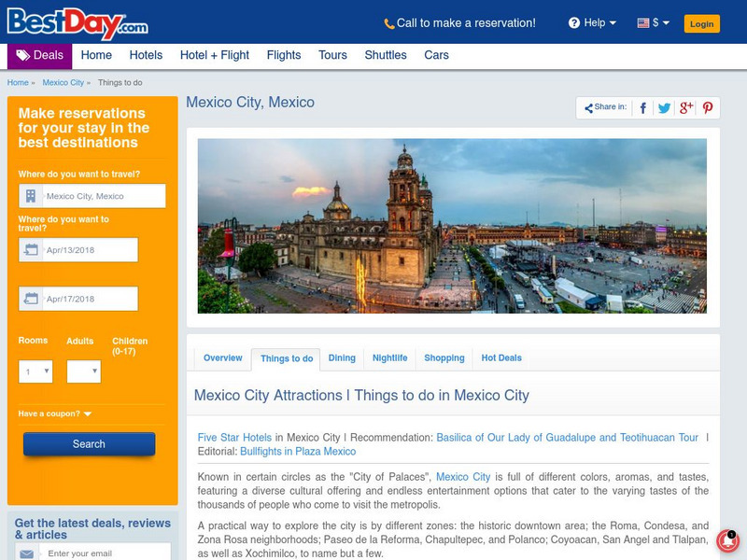Switch to the Hot Deals tab
Screen dimensions: 747x560
click(501, 358)
